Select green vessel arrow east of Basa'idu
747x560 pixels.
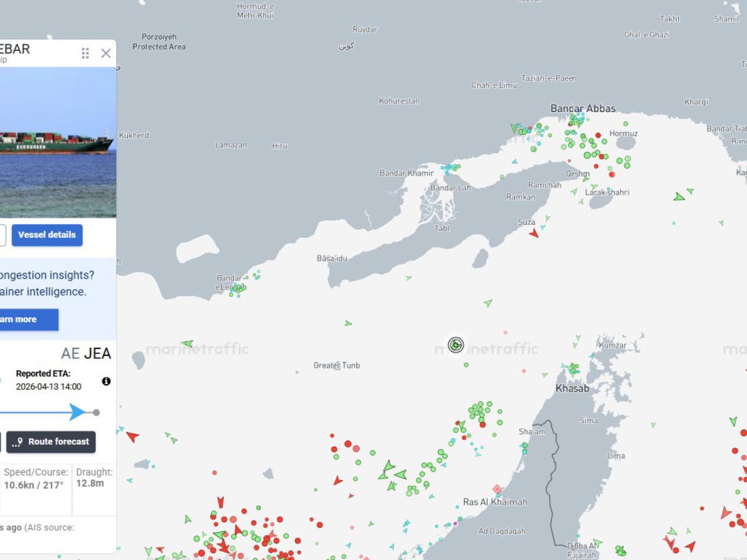[x=409, y=278]
